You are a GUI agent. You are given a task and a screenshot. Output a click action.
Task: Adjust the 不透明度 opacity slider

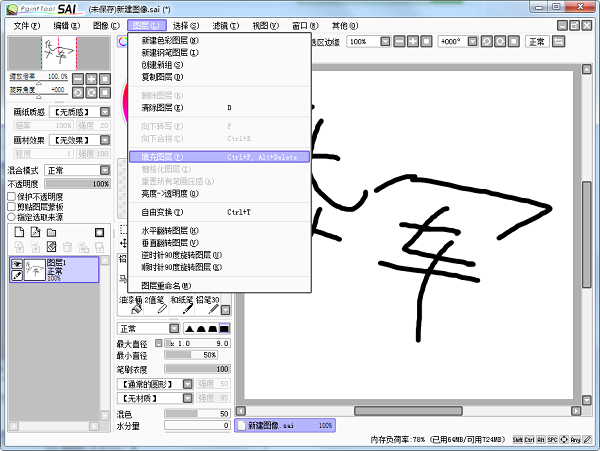coord(78,184)
